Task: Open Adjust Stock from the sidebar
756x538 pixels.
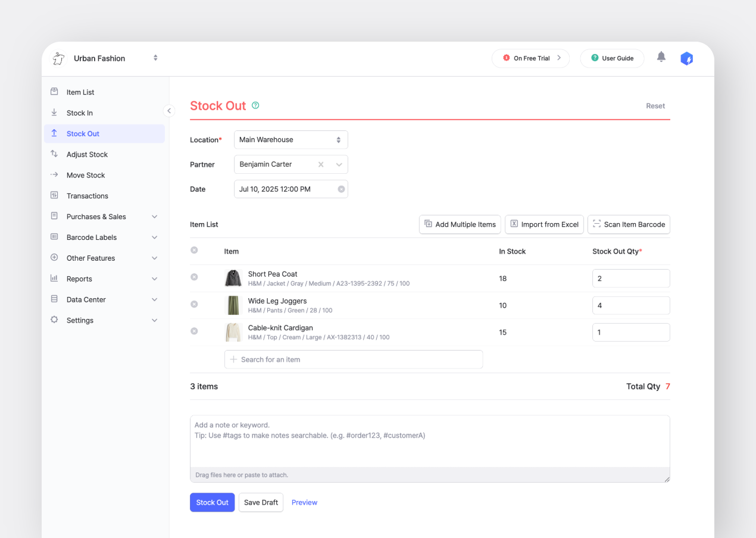Action: (x=87, y=154)
